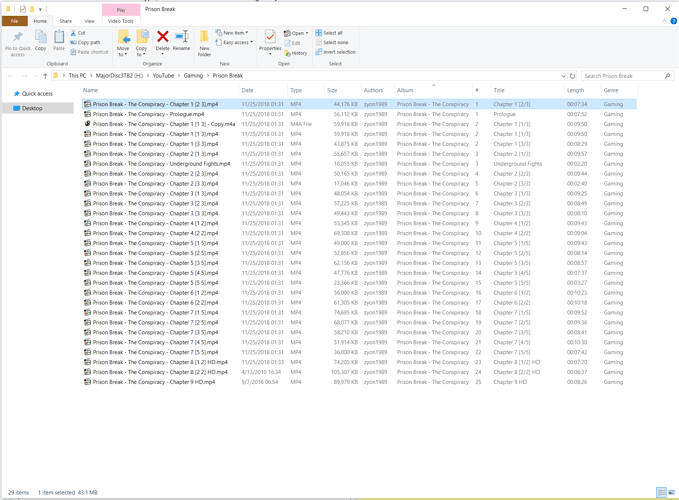This screenshot has height=500, width=679.
Task: Click the red Delete icon
Action: pyautogui.click(x=163, y=37)
